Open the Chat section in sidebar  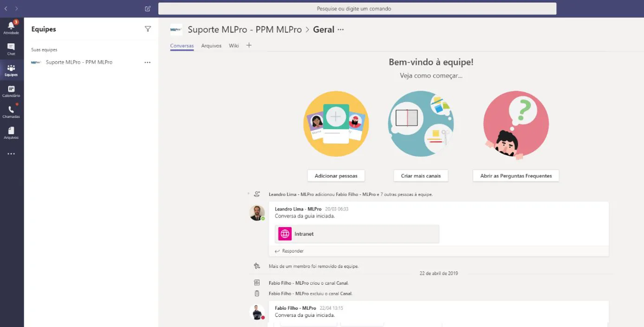point(11,49)
